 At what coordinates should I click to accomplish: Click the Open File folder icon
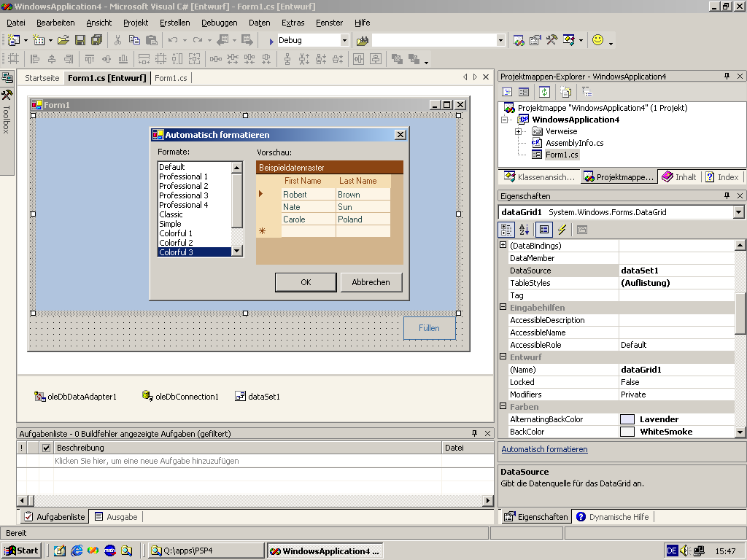point(63,41)
